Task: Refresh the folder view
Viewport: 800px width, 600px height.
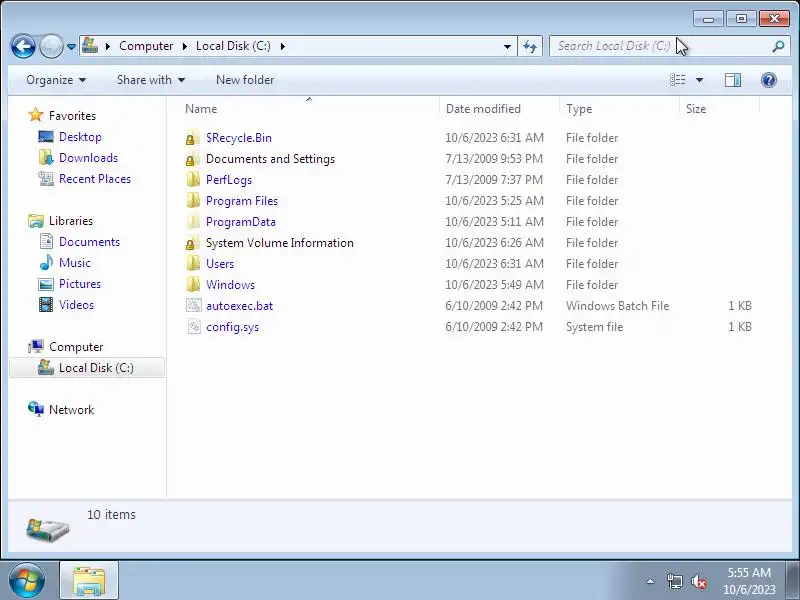Action: (x=530, y=46)
